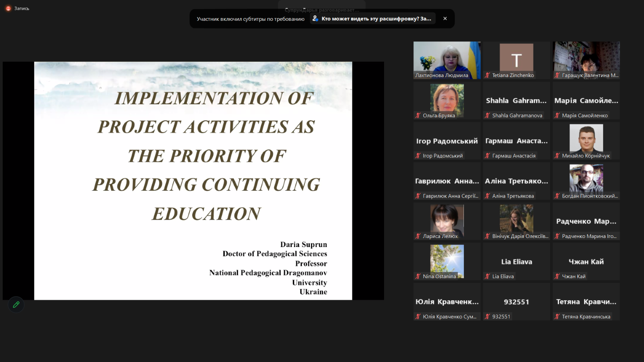644x362 pixels.
Task: Click the 'Участник включил субтитры по требованию' text
Action: (x=250, y=19)
